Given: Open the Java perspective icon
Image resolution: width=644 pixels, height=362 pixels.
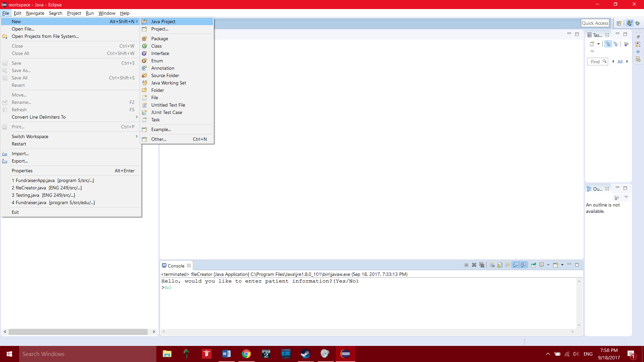Looking at the screenshot, I should 629,23.
